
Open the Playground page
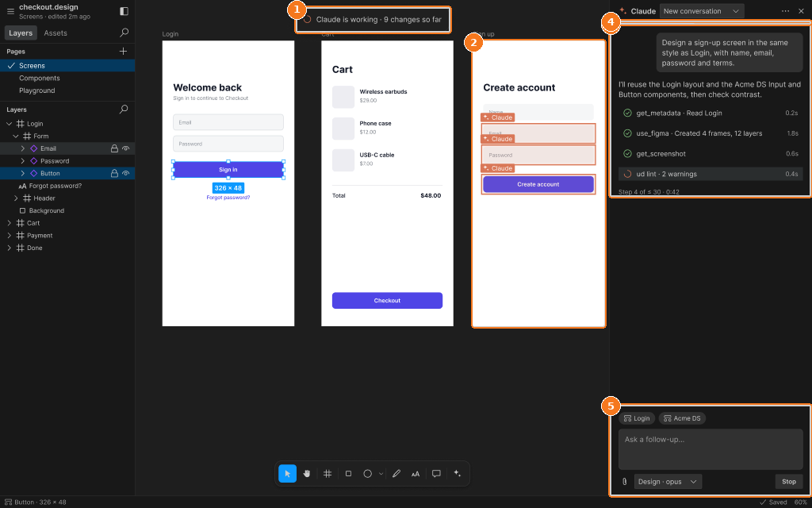[x=67, y=90]
